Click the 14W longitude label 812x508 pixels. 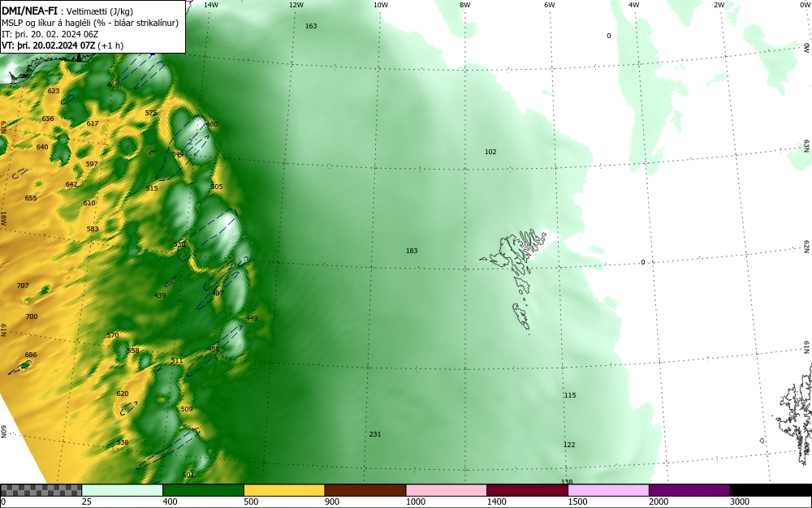[211, 5]
